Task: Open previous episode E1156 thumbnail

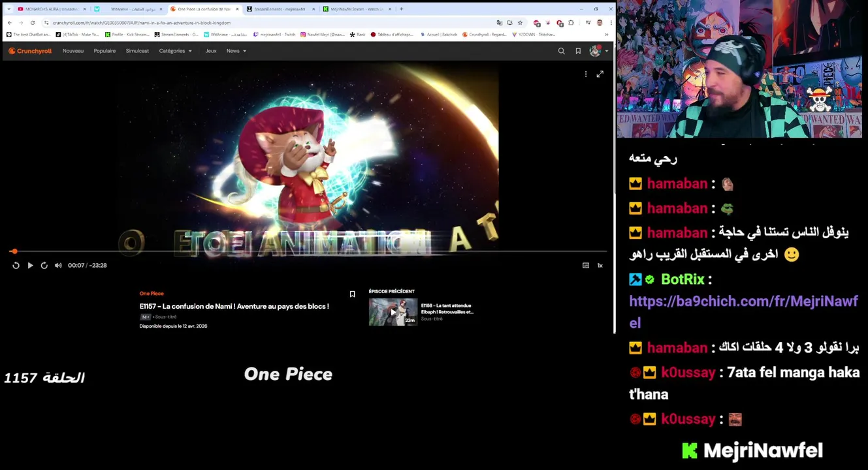Action: pos(393,312)
